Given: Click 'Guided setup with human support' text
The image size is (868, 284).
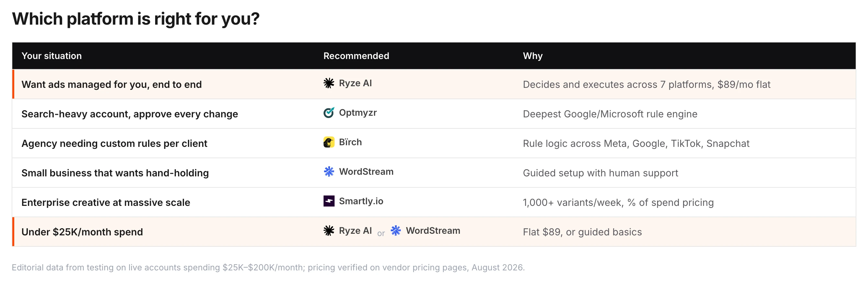Looking at the screenshot, I should point(600,173).
